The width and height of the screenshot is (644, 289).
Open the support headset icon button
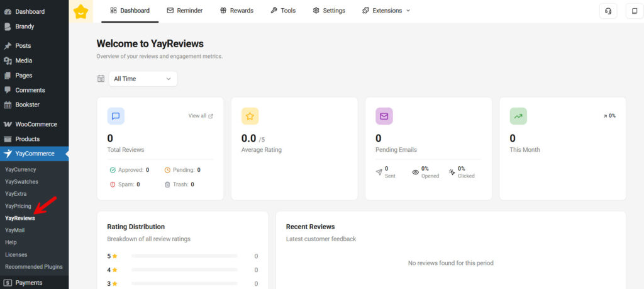coord(608,11)
